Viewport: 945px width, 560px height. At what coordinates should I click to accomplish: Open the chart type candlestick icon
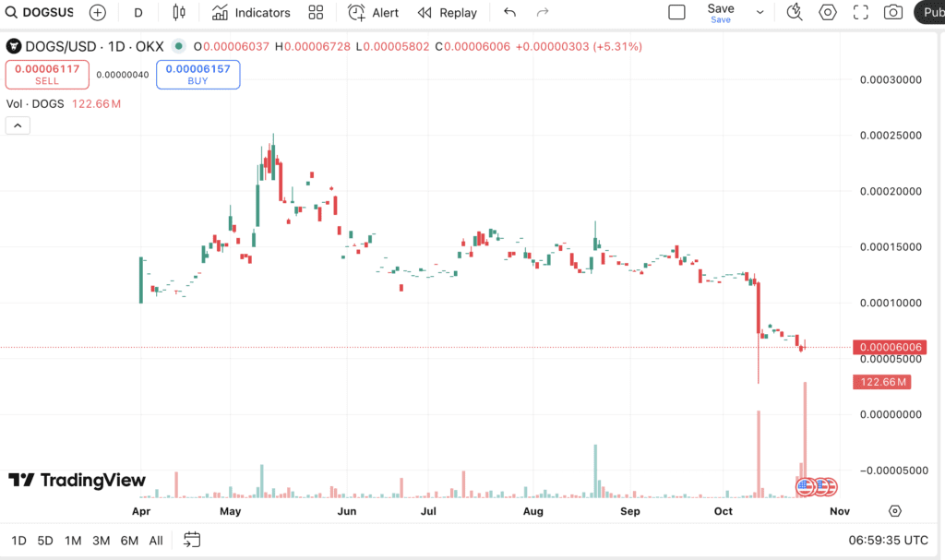tap(179, 13)
